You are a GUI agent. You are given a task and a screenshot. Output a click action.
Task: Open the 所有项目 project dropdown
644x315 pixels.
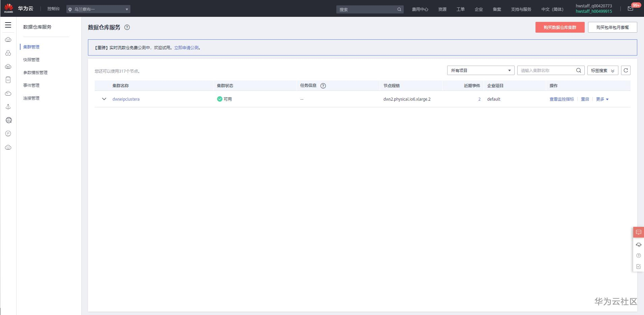[x=481, y=70]
